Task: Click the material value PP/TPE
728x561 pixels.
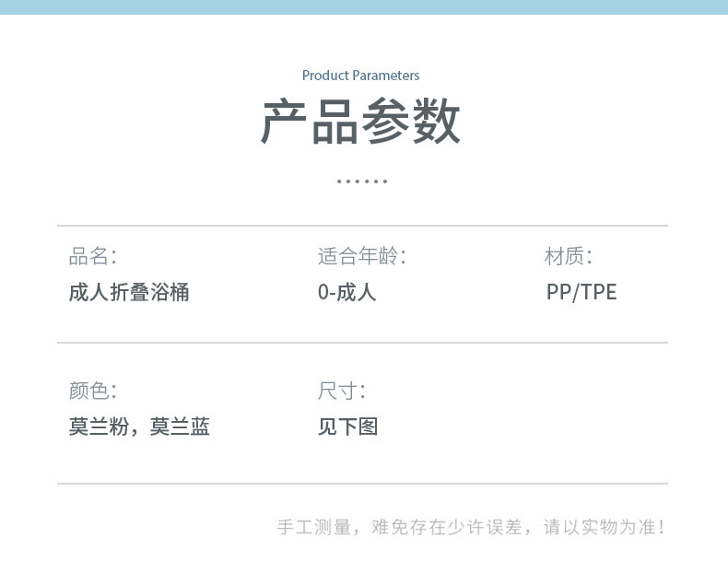Action: (581, 292)
